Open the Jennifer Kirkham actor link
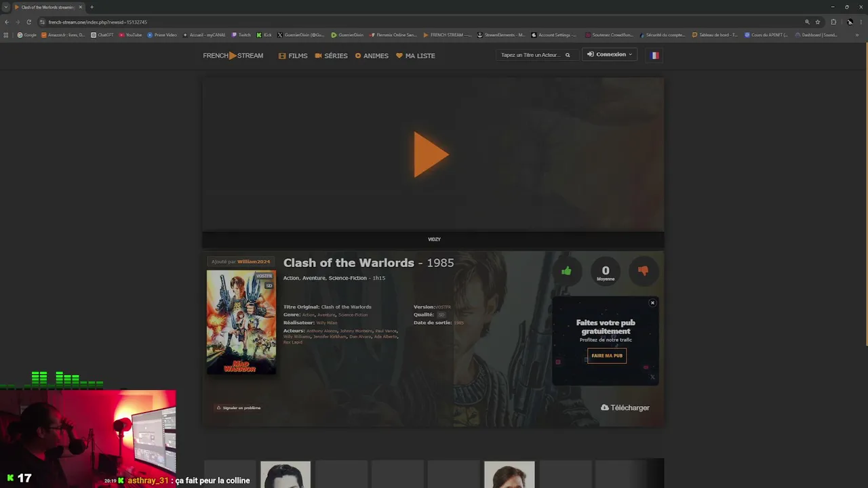The height and width of the screenshot is (488, 868). (x=330, y=337)
